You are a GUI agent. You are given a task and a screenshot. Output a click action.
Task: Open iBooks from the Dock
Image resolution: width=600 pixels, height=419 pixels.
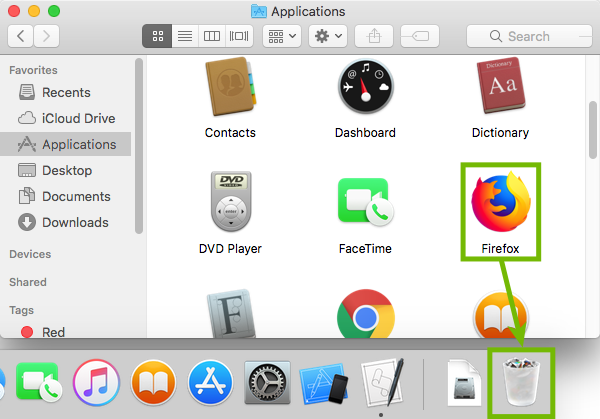[153, 382]
